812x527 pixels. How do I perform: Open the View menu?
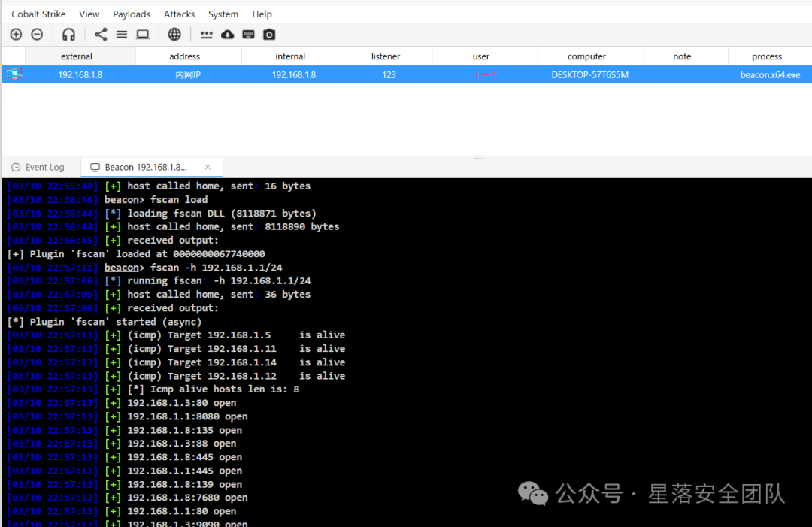click(89, 14)
